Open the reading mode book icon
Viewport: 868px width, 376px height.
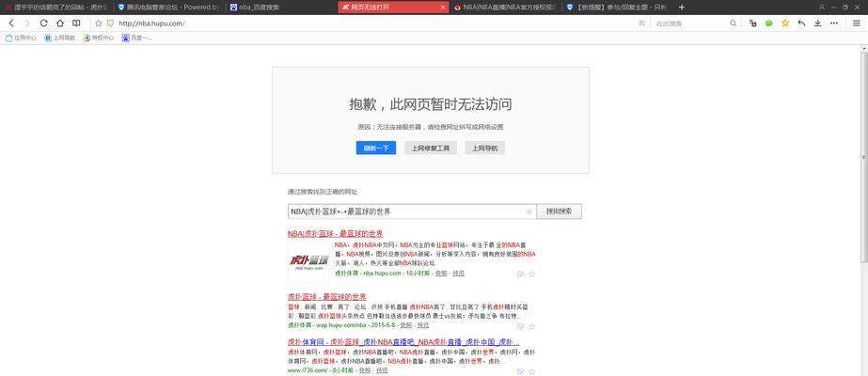pyautogui.click(x=76, y=23)
